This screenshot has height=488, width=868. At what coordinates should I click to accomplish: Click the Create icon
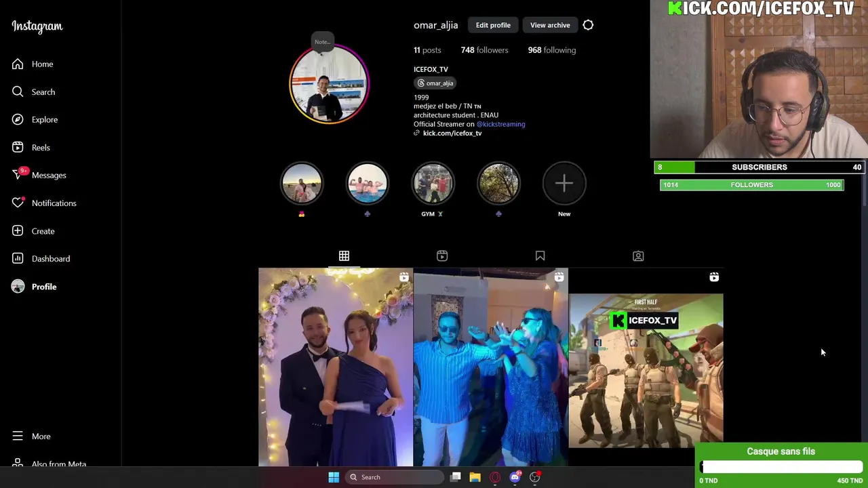[18, 230]
